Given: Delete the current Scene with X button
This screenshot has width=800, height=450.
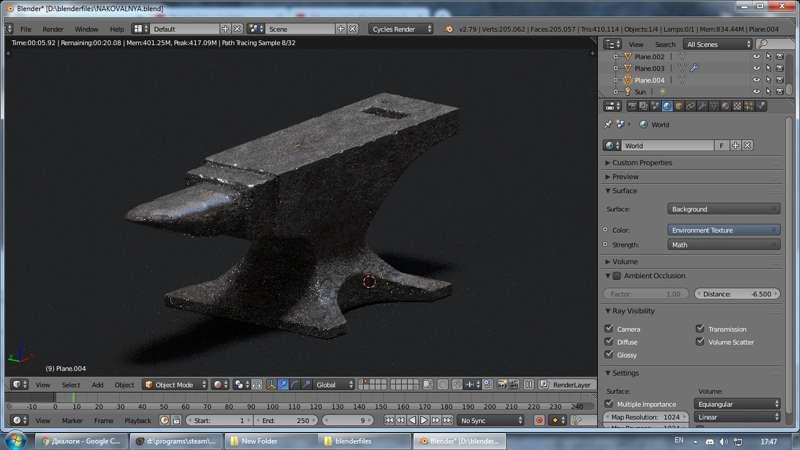Looking at the screenshot, I should pos(353,29).
